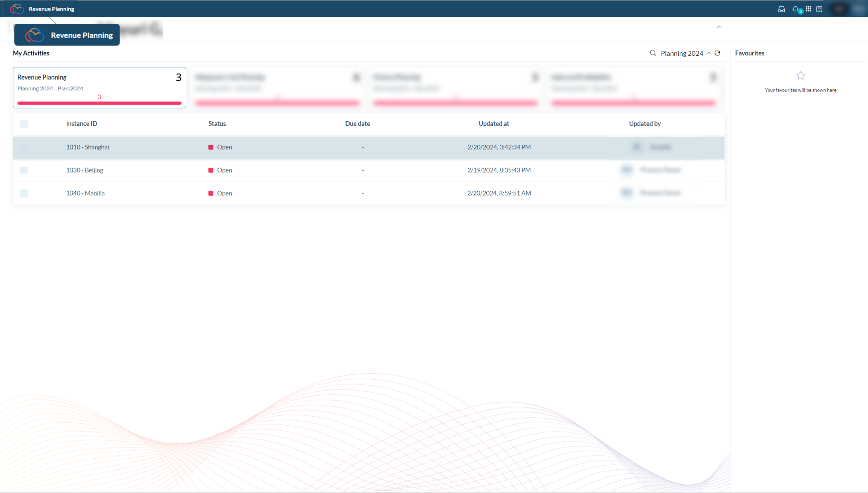Open the user profile menu

click(x=839, y=9)
